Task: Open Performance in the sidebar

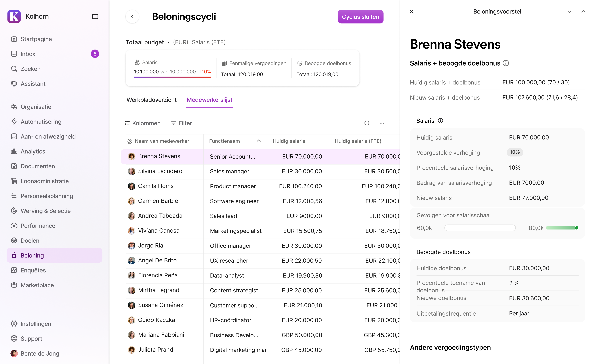Action: point(38,226)
